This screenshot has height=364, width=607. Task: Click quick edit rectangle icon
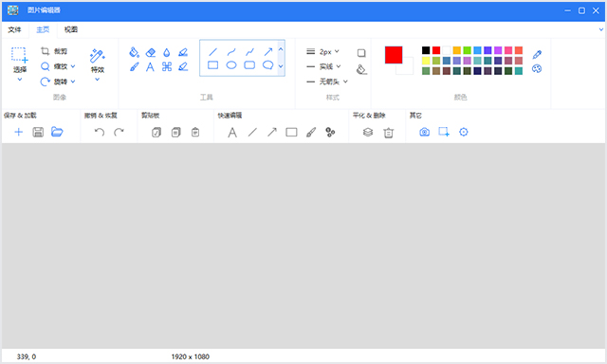click(291, 133)
